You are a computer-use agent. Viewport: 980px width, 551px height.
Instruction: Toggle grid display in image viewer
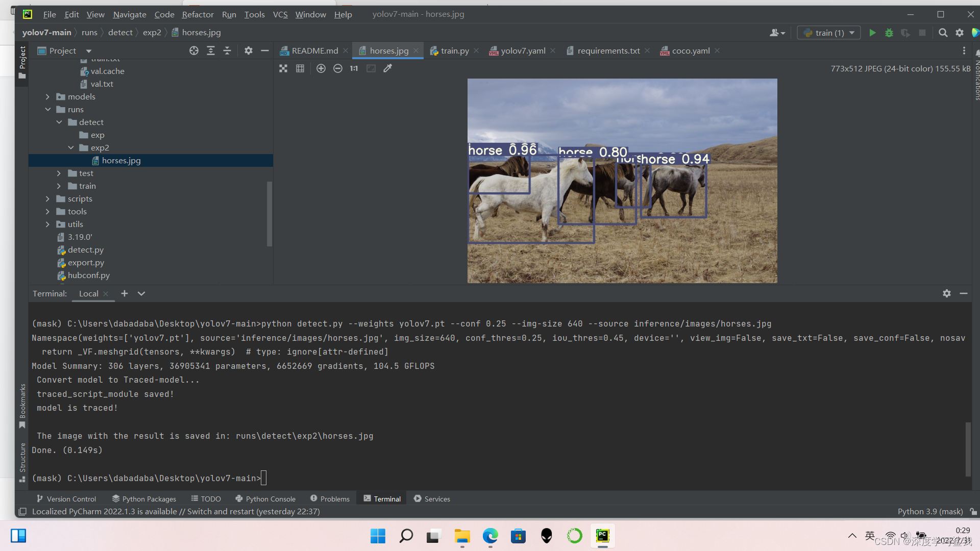tap(300, 68)
